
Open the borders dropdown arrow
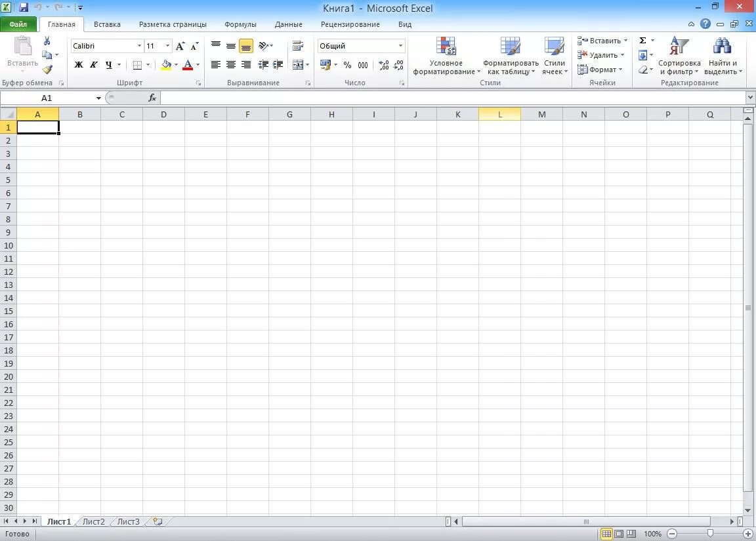[x=148, y=64]
